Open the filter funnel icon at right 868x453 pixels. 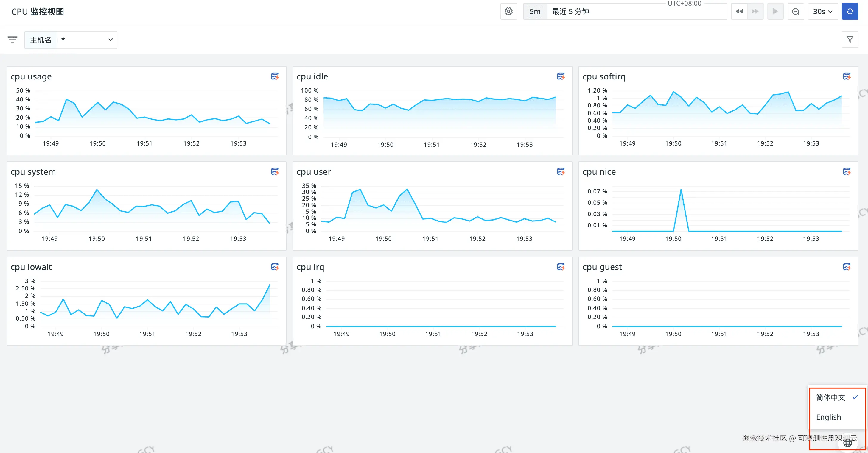(850, 40)
